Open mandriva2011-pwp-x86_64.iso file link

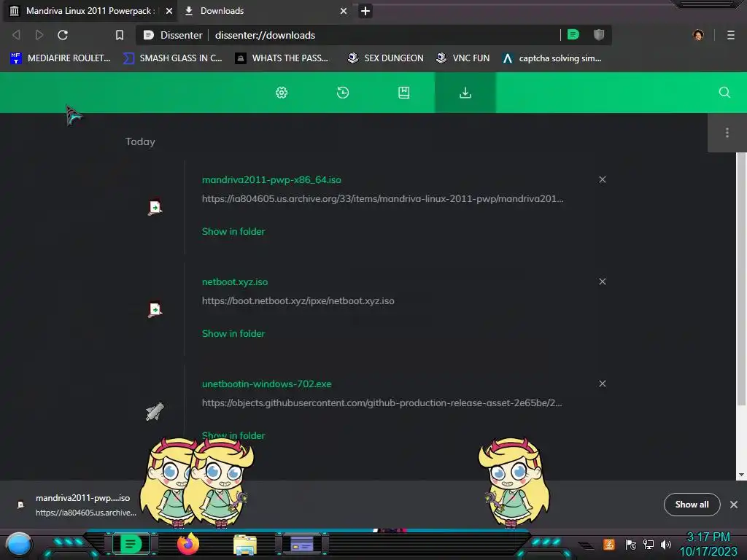(271, 179)
